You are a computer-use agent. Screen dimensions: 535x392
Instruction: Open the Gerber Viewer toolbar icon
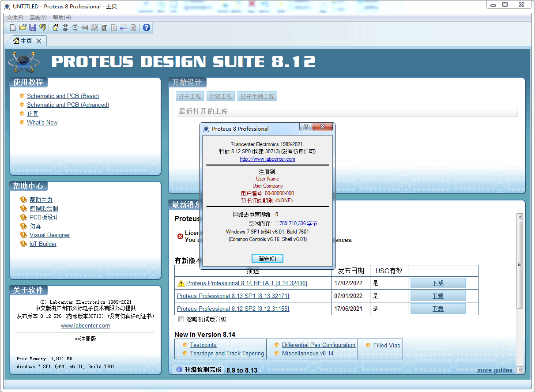(94, 27)
